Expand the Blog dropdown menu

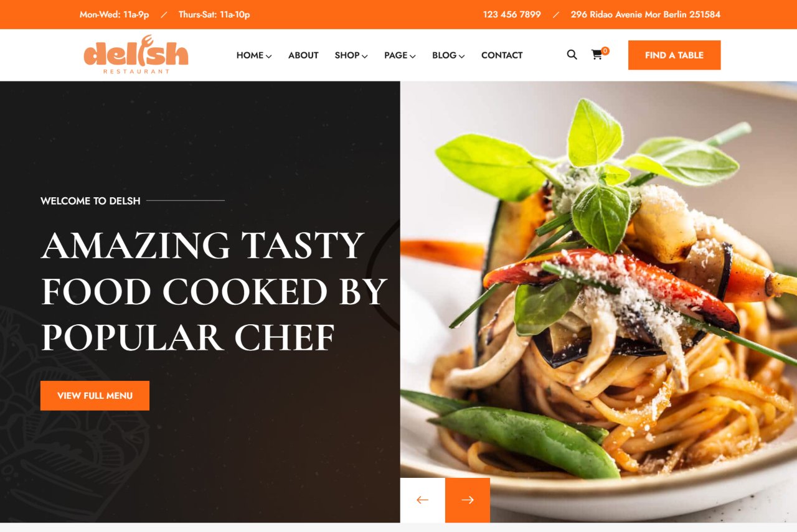(x=448, y=55)
